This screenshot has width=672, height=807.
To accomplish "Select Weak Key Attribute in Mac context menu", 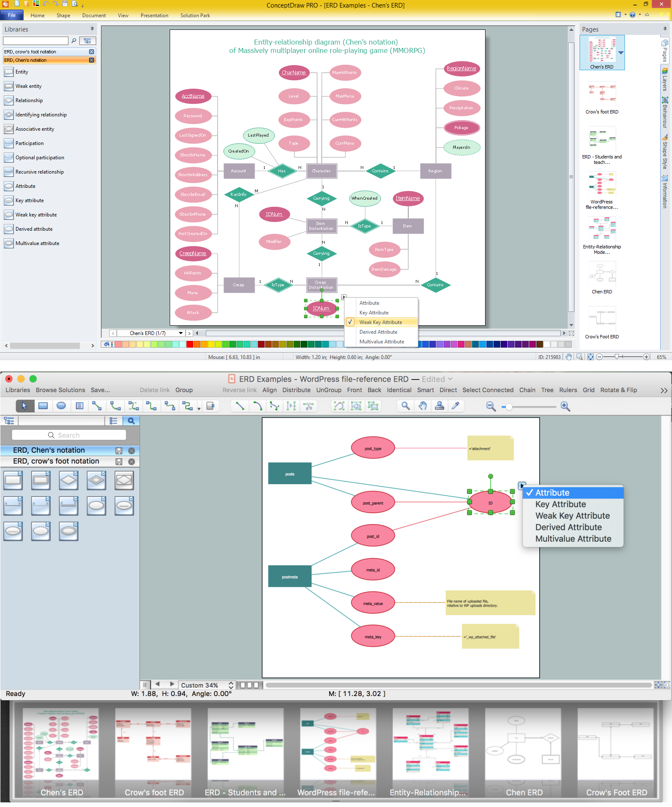I will coord(573,516).
